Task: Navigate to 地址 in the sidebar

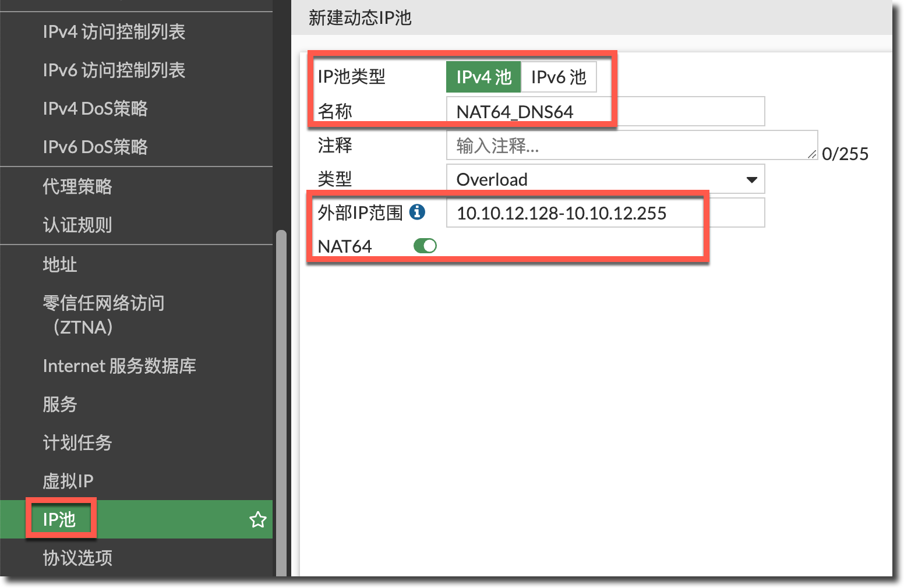Action: tap(59, 264)
